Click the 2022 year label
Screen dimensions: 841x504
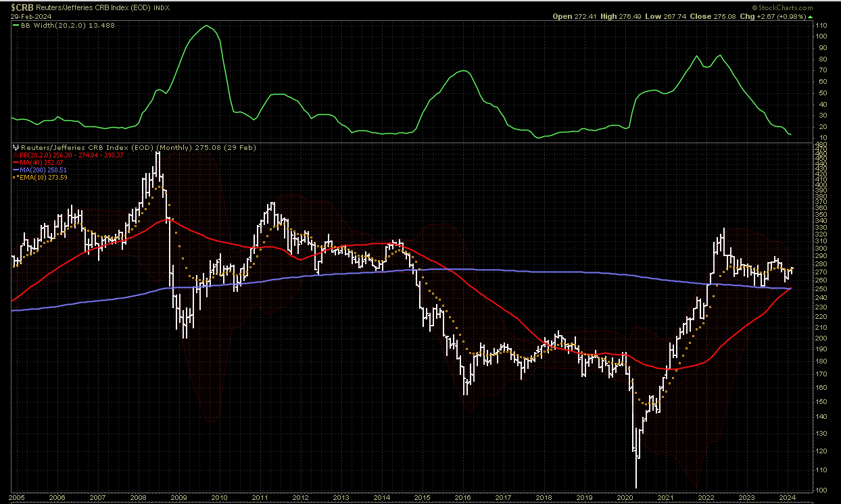706,498
